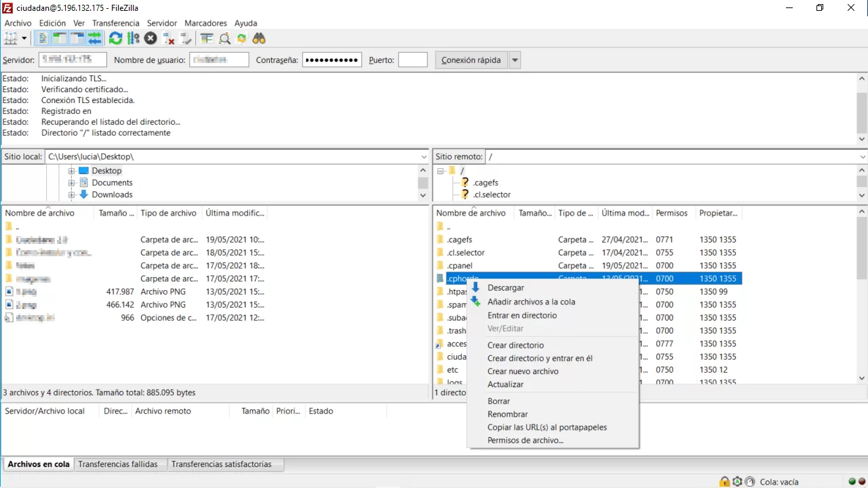Image resolution: width=868 pixels, height=488 pixels.
Task: Click the Servidor input field
Action: tap(73, 60)
